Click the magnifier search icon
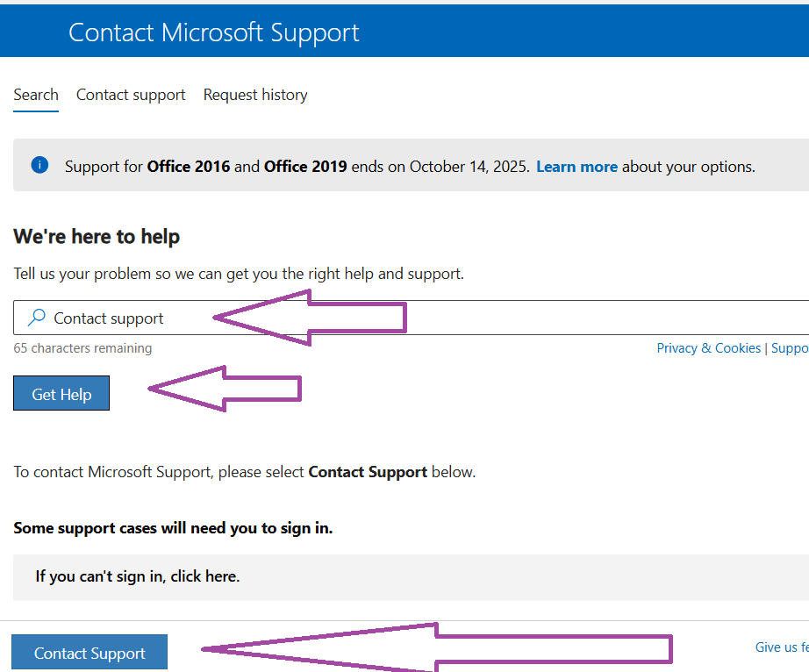 [37, 318]
